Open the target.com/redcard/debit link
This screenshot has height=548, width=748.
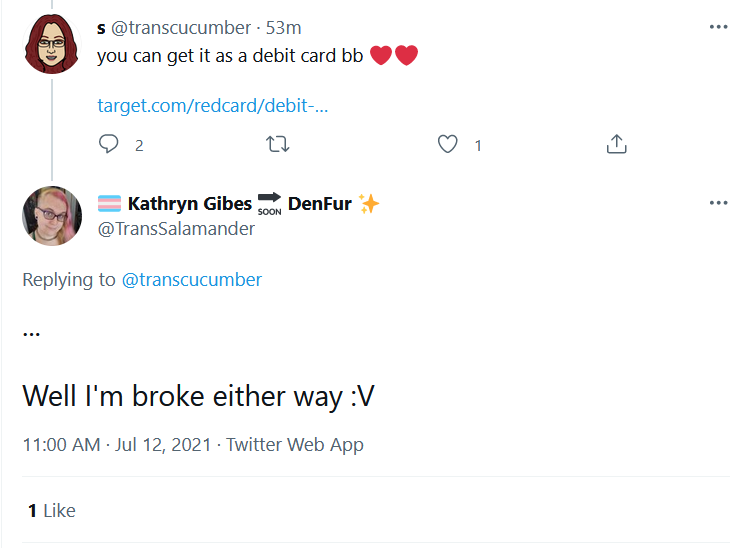coord(213,105)
